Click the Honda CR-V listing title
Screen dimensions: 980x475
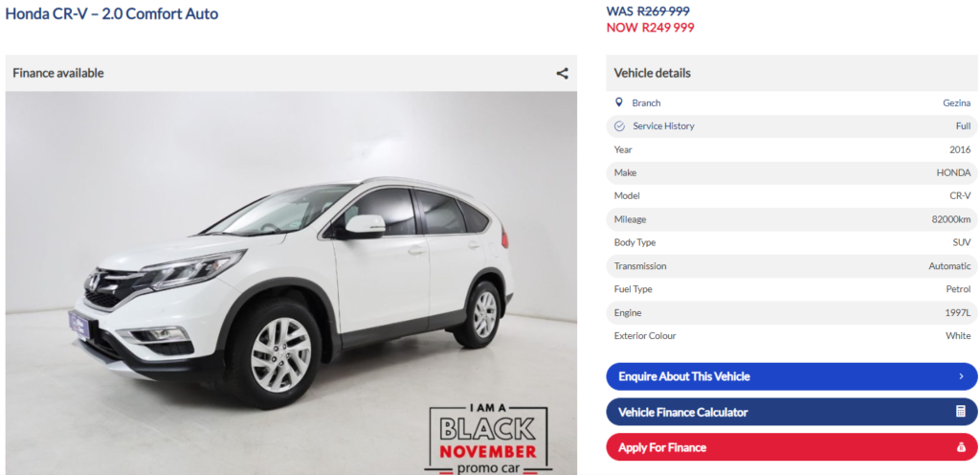pos(112,13)
